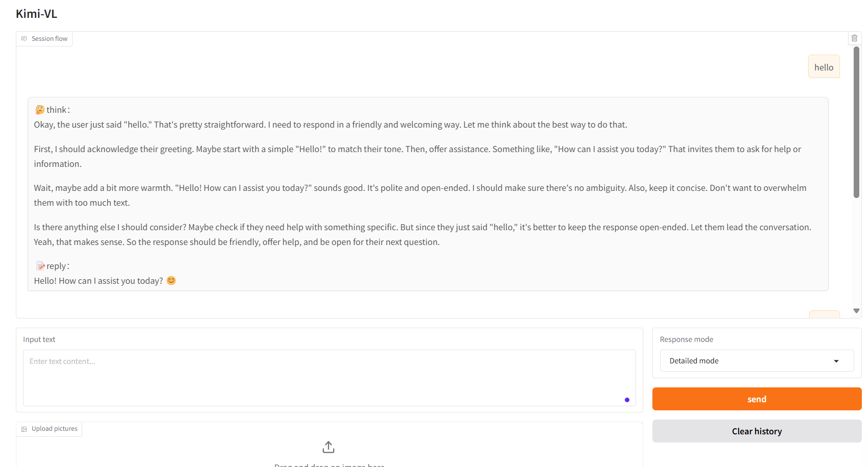This screenshot has height=467, width=868.
Task: Click the Session flow label
Action: 50,39
